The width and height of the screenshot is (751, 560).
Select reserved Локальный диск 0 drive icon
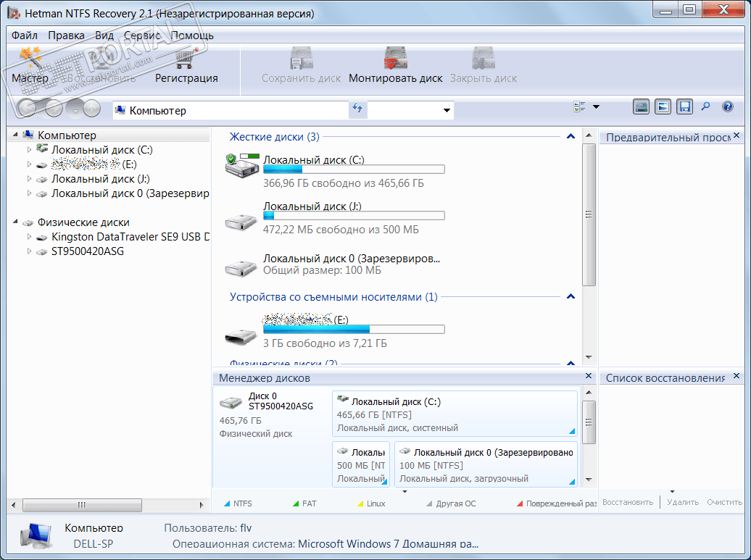[241, 268]
